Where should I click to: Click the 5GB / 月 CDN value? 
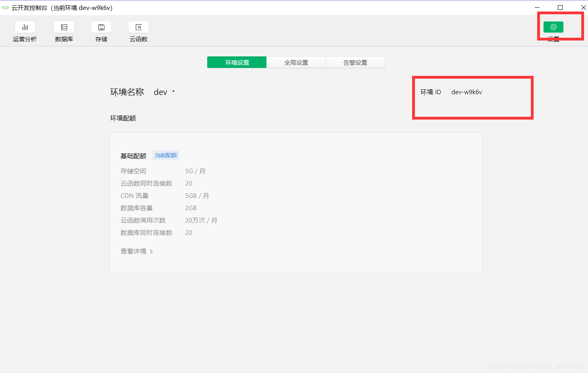tap(197, 196)
